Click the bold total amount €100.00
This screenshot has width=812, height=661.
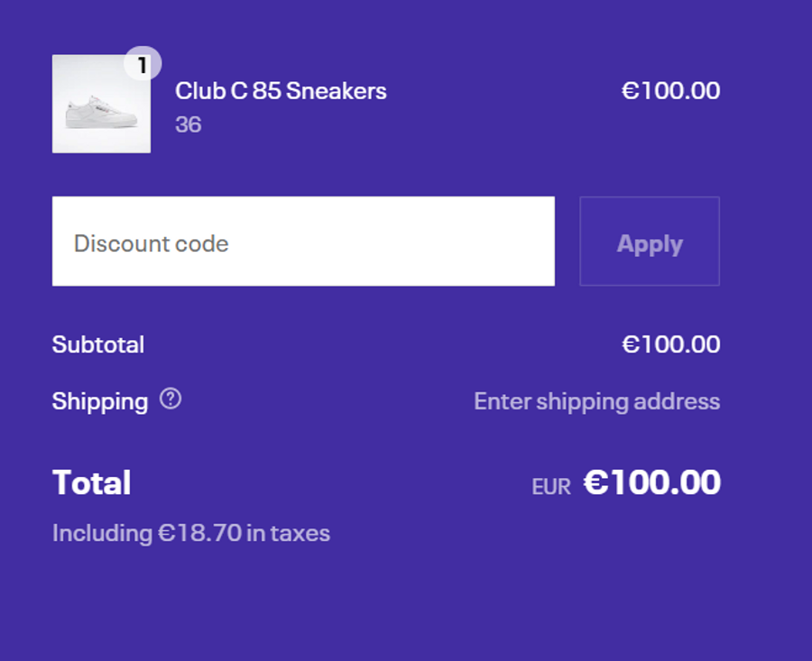point(651,482)
